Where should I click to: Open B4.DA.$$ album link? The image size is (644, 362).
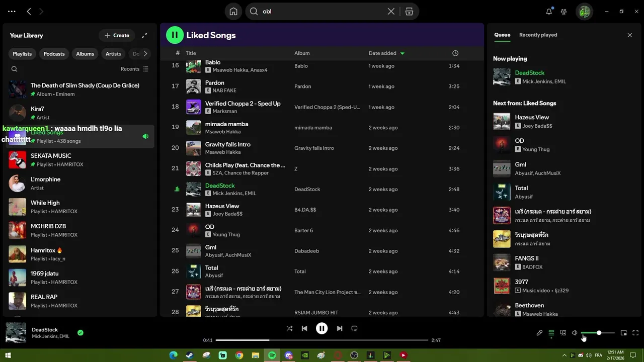click(305, 210)
